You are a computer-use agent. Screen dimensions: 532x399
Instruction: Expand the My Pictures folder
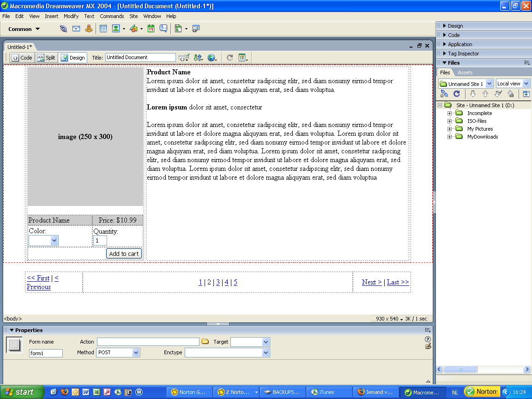[449, 129]
